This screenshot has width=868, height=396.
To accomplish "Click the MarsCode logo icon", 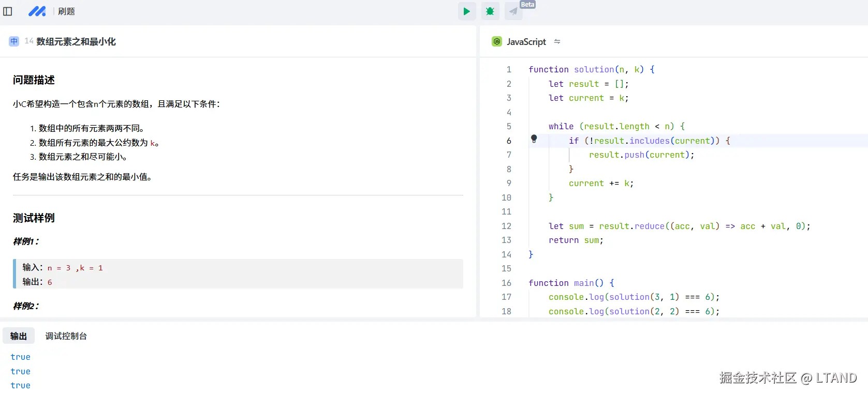I will click(x=37, y=11).
